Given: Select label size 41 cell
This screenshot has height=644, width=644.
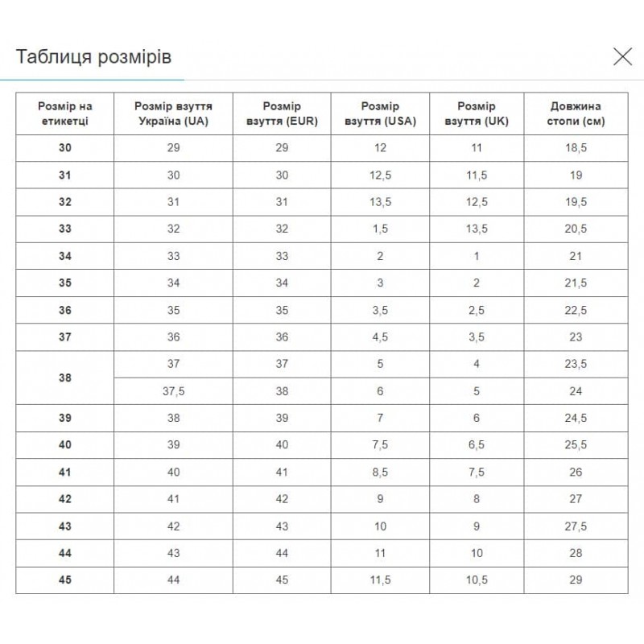Looking at the screenshot, I should click(65, 473).
